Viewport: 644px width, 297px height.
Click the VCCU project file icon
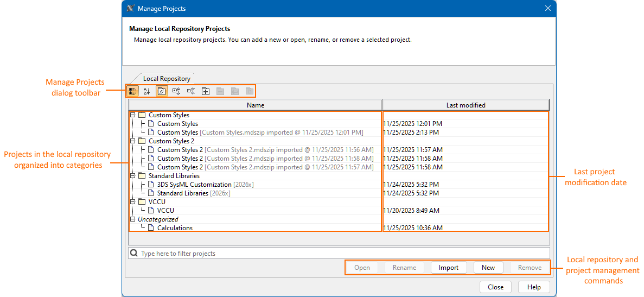click(151, 211)
